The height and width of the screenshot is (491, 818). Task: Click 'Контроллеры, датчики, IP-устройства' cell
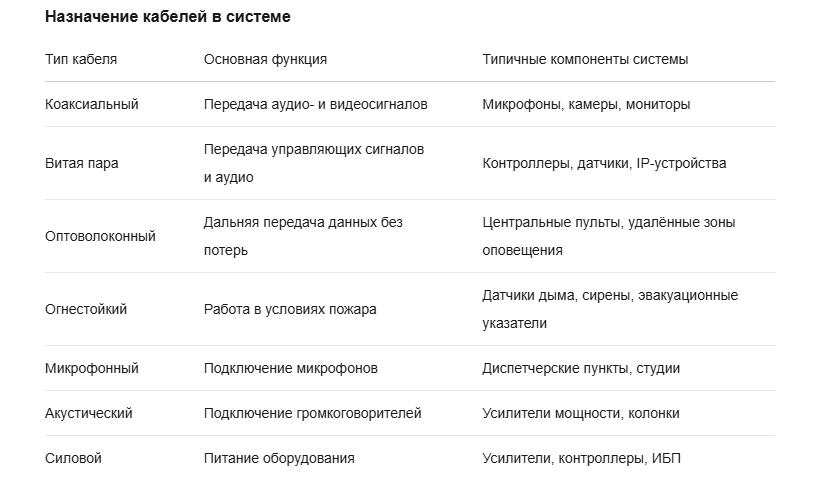604,163
